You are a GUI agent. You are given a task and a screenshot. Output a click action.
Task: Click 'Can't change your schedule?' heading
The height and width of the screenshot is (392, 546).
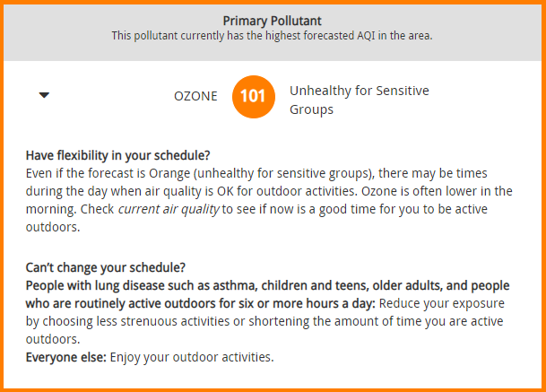[106, 267]
